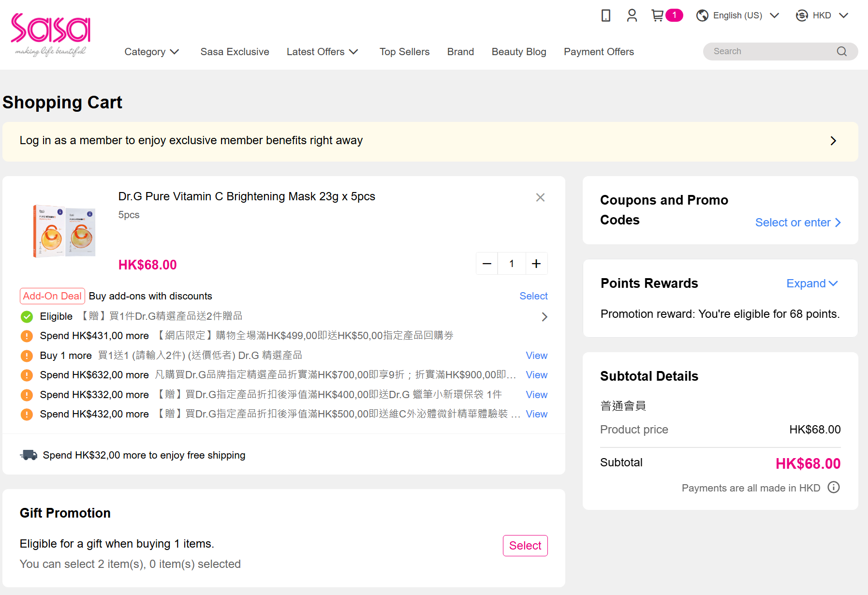Click the quantity value field
This screenshot has width=868, height=595.
pos(512,264)
